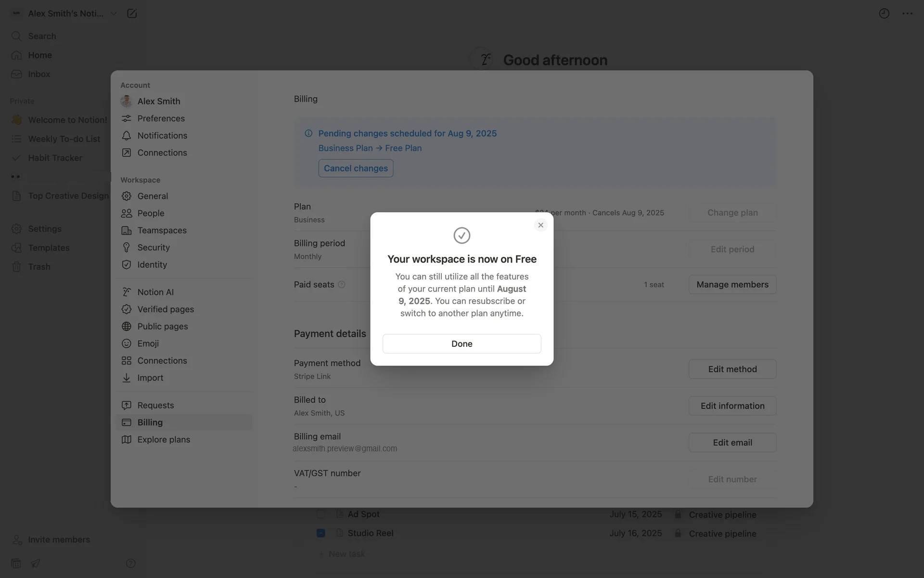Open People settings
This screenshot has width=924, height=578.
point(184,213)
